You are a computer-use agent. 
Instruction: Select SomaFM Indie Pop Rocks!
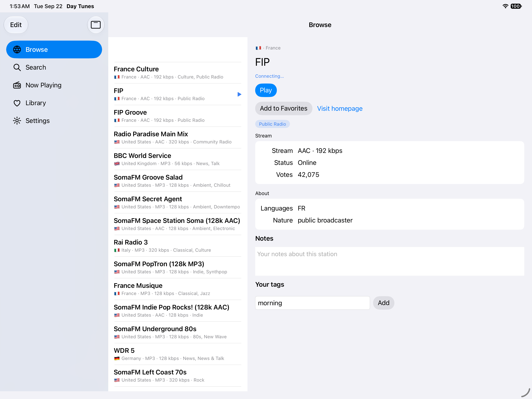pyautogui.click(x=177, y=311)
